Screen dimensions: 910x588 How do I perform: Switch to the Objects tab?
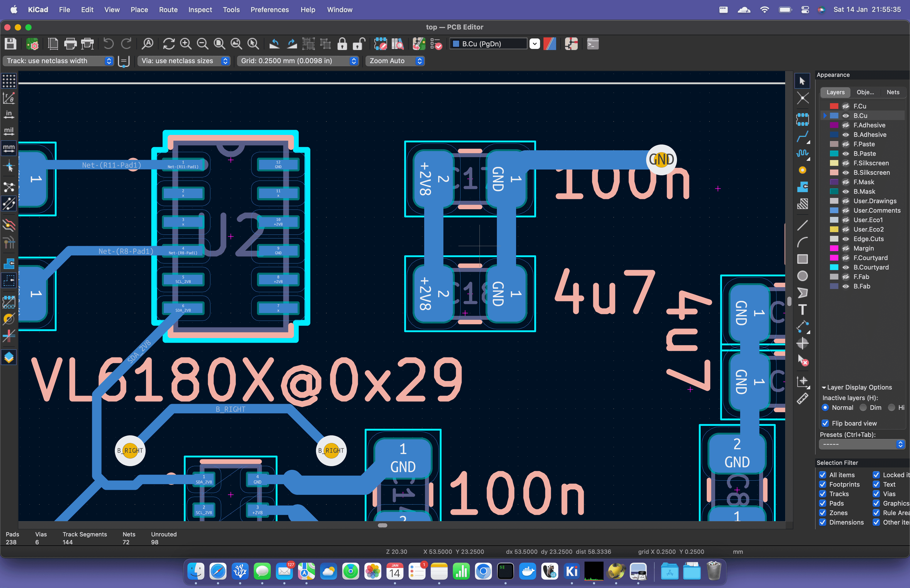coord(865,92)
